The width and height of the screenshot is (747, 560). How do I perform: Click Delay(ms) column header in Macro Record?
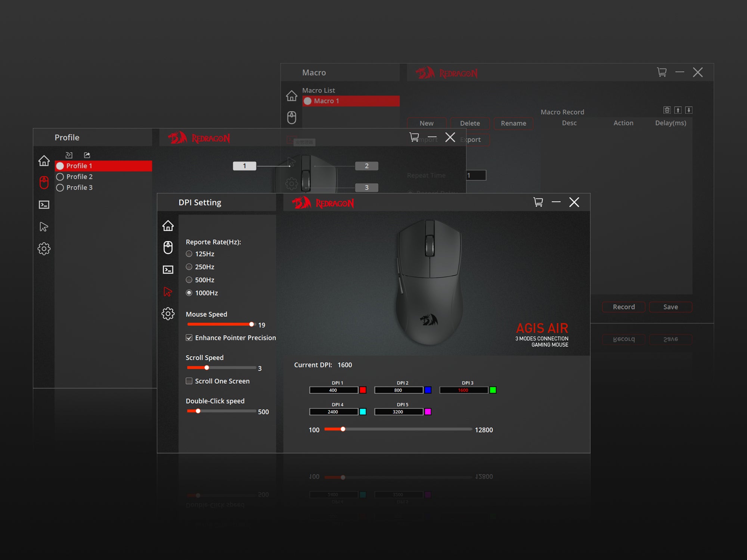(671, 123)
